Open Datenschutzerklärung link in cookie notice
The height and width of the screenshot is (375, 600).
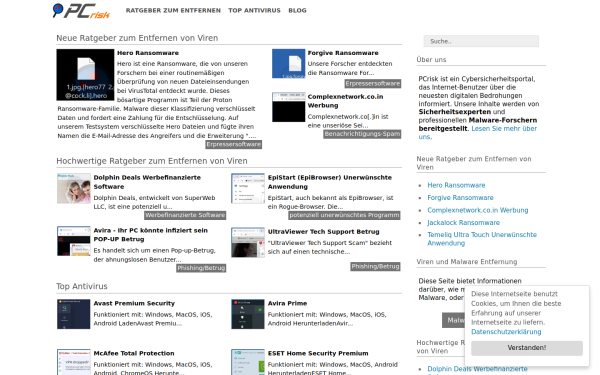tap(506, 332)
